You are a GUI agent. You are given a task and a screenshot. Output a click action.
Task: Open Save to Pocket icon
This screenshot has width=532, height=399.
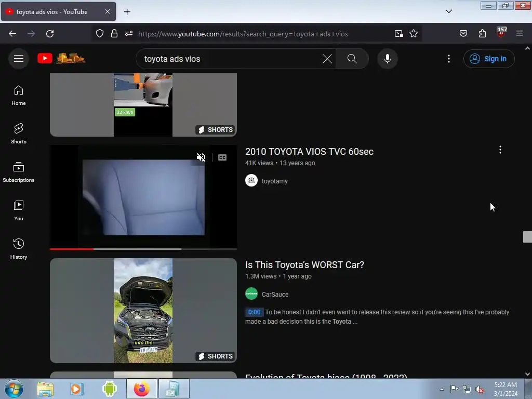tap(463, 34)
